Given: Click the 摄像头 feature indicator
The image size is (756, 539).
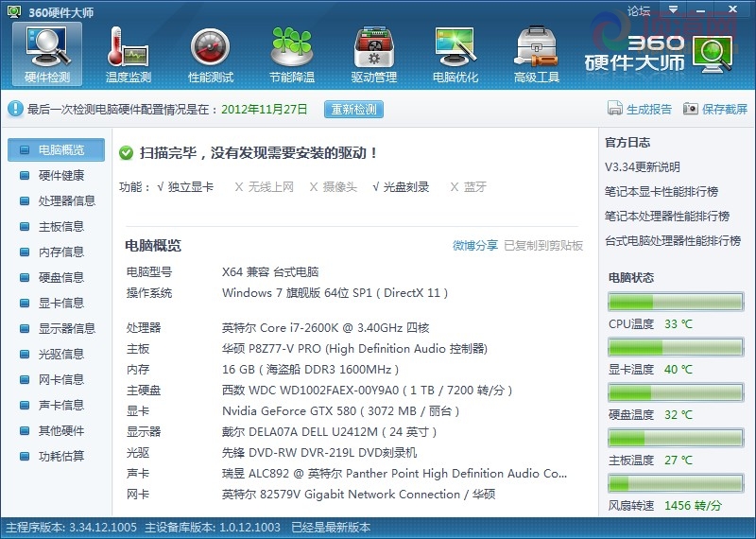Looking at the screenshot, I should (x=334, y=187).
